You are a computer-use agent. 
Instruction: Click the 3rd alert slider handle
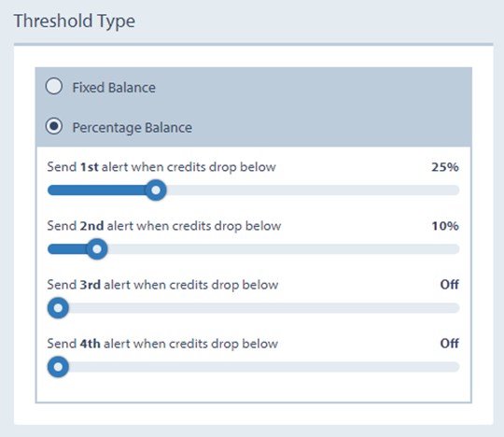tap(58, 308)
